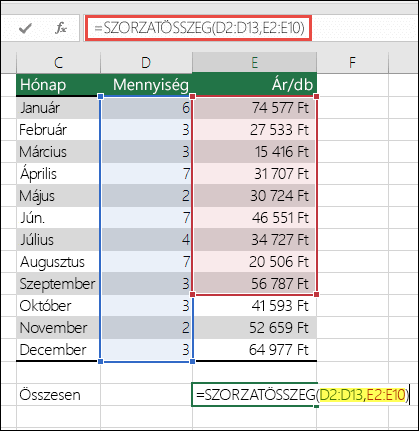Select the quantity cell in December row
The width and height of the screenshot is (419, 431).
coord(146,350)
